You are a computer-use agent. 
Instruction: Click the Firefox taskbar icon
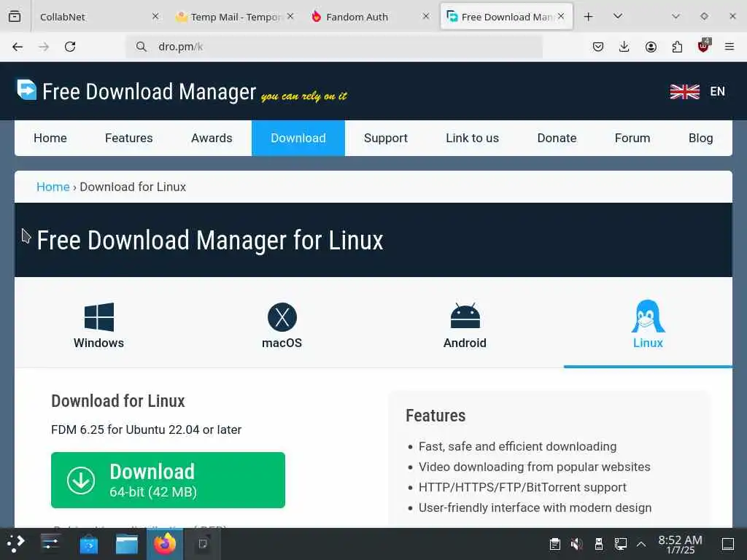(x=165, y=544)
